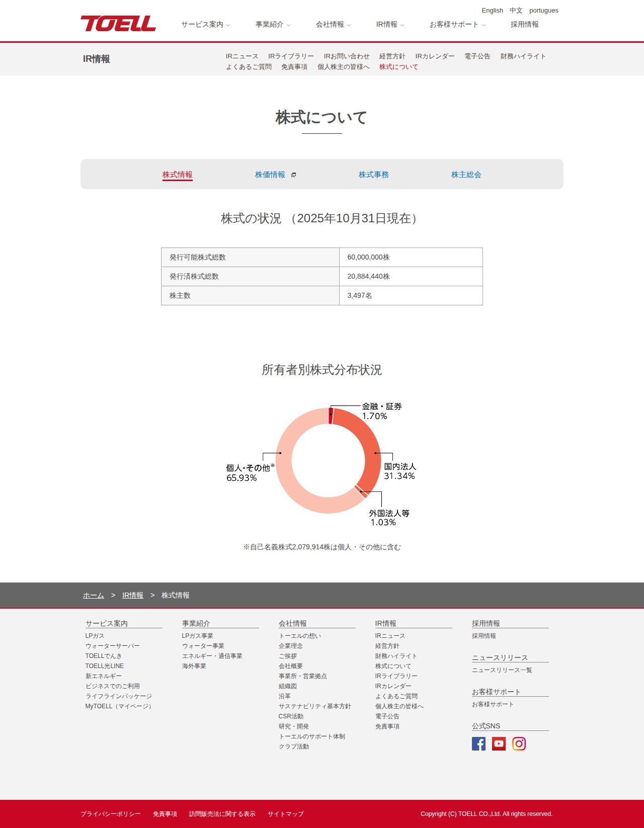The image size is (644, 828).
Task: Open トーエルの想い footer link
Action: (300, 636)
